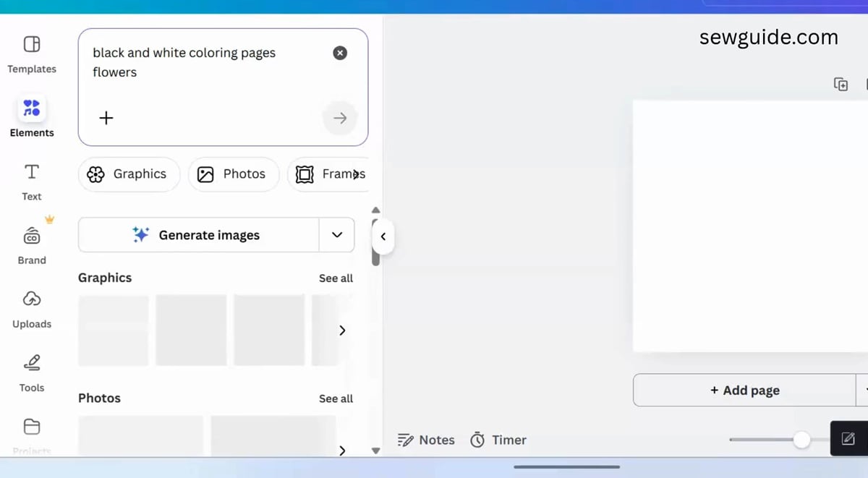Collapse the side panel with the chevron

pyautogui.click(x=383, y=236)
